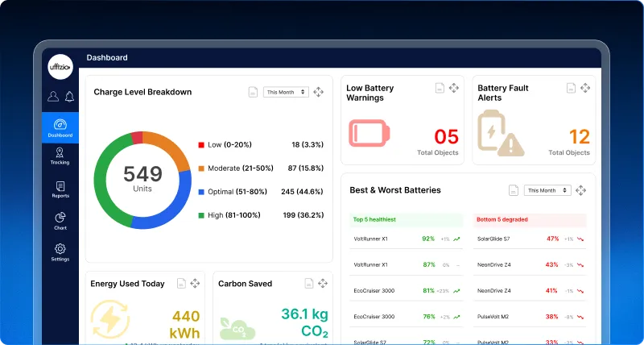Click the blue Optimal legend swatch

(201, 192)
